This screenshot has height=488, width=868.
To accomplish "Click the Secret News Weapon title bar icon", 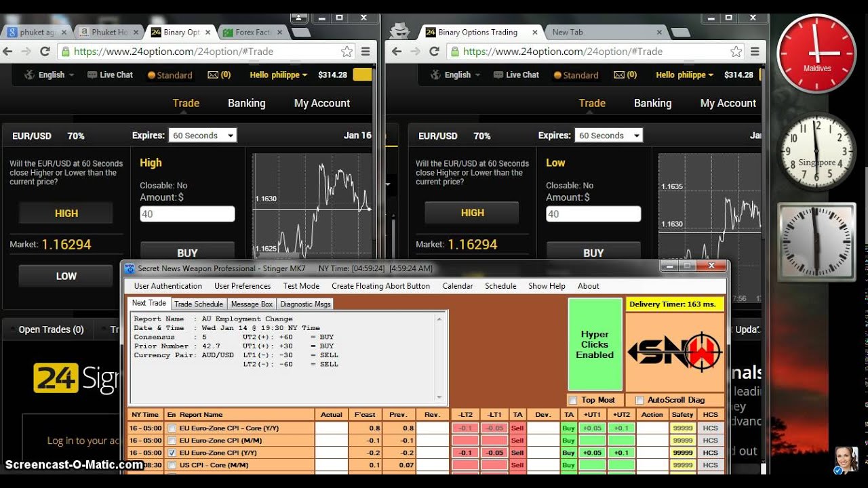I will tap(130, 268).
